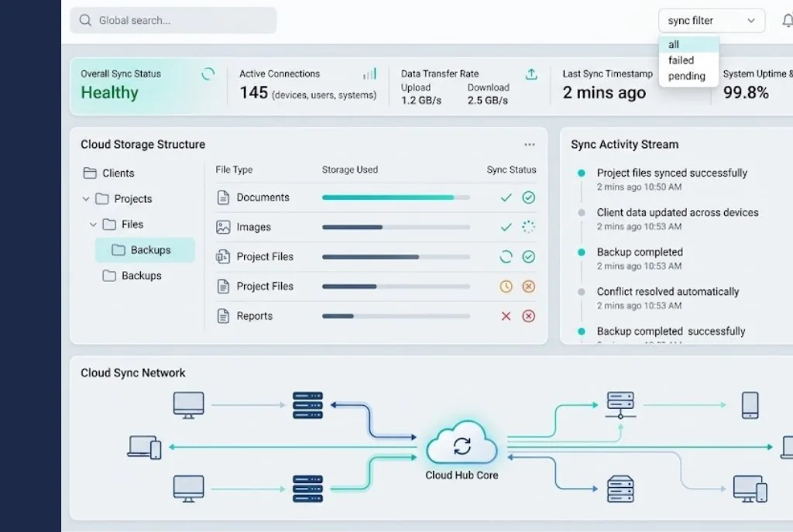Click the Images storage used bar
The height and width of the screenshot is (532, 793).
396,227
